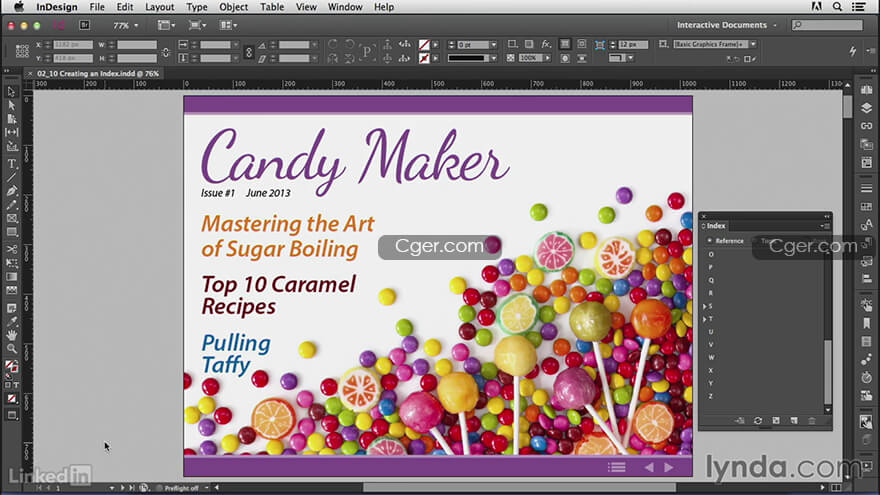880x495 pixels.
Task: Open the Timing panel stopwatch icon
Action: (x=867, y=377)
